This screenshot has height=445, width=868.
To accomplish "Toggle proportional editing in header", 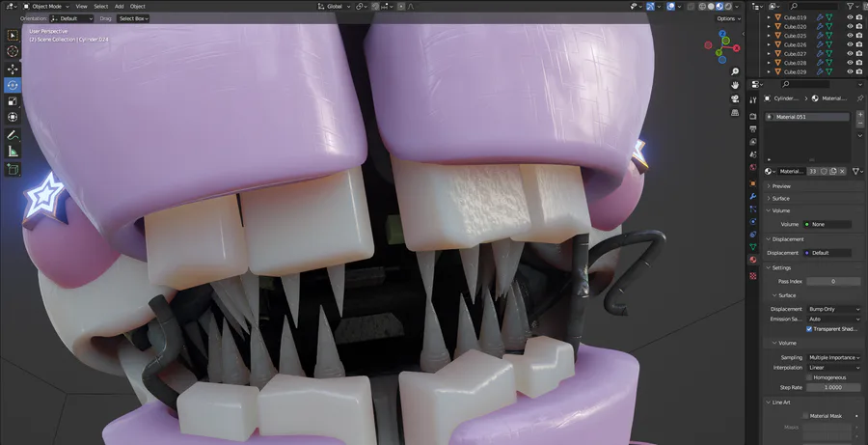I will [x=401, y=6].
